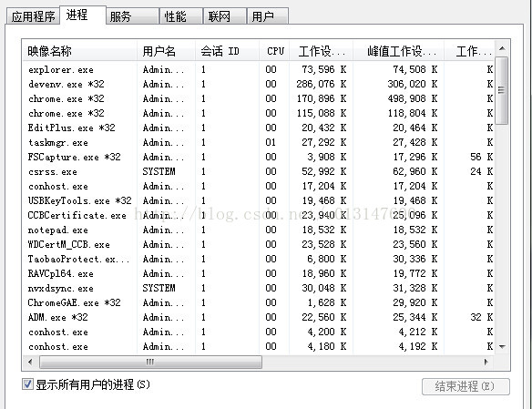The height and width of the screenshot is (409, 532).
Task: Click 498,908 K peak working set value
Action: [x=413, y=98]
